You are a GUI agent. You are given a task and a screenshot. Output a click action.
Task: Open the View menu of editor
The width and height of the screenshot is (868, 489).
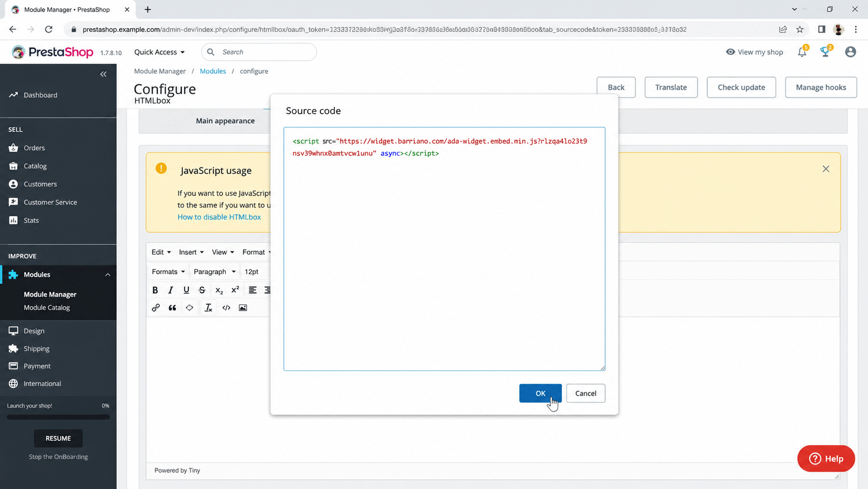click(x=223, y=252)
